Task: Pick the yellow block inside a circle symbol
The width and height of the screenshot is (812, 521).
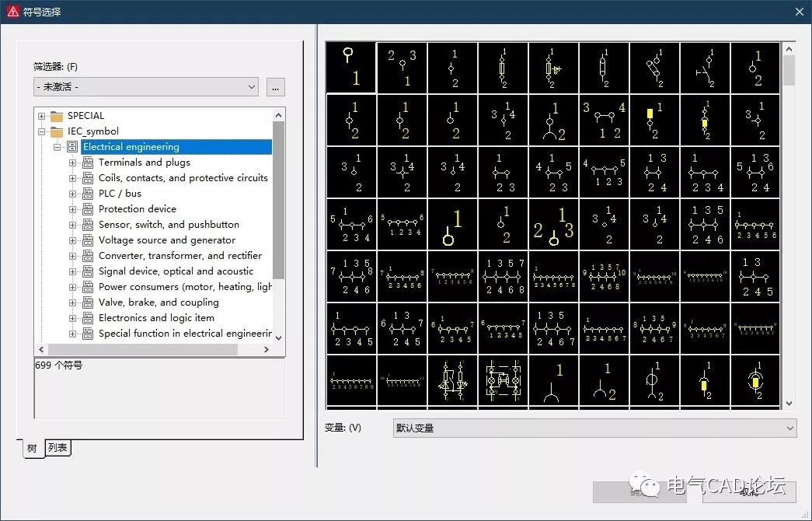Action: coord(755,380)
